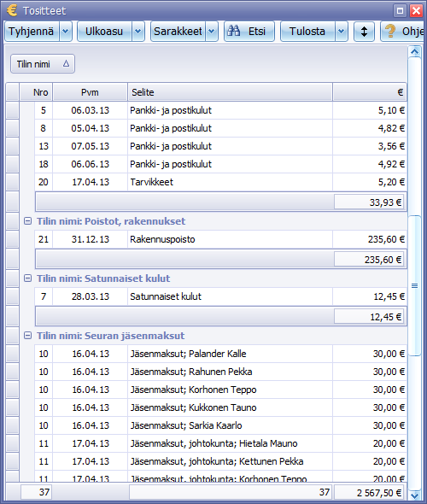Sort by the Selite column header

click(x=230, y=92)
